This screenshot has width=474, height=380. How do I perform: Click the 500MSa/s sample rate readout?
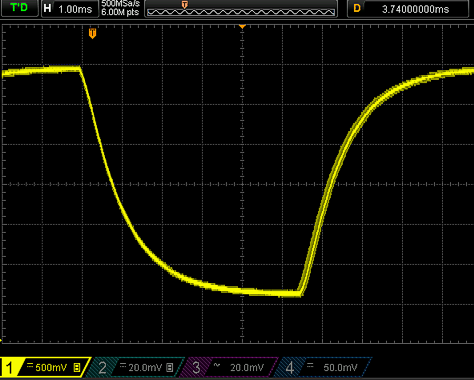[120, 4]
